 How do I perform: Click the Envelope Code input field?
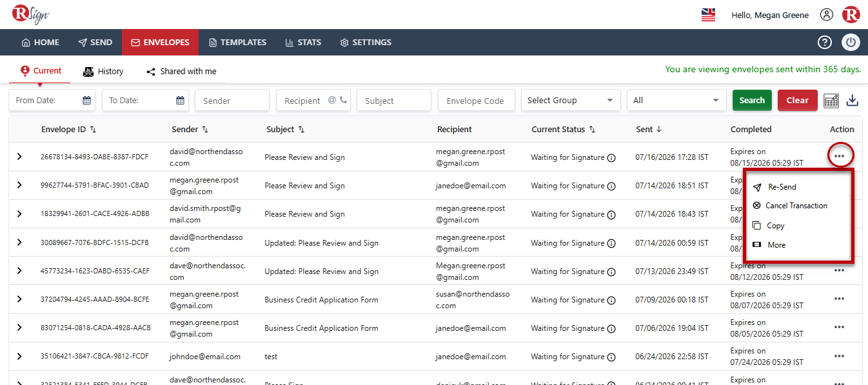[477, 101]
